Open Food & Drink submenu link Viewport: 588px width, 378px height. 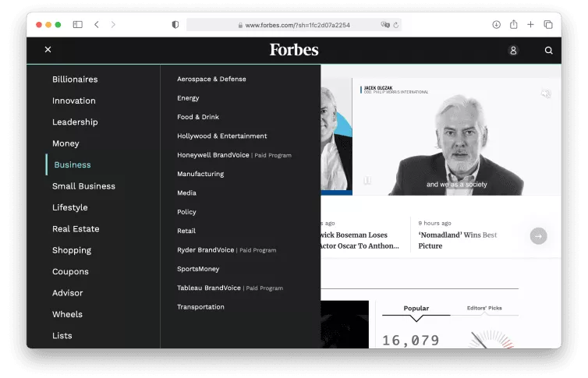click(x=198, y=117)
